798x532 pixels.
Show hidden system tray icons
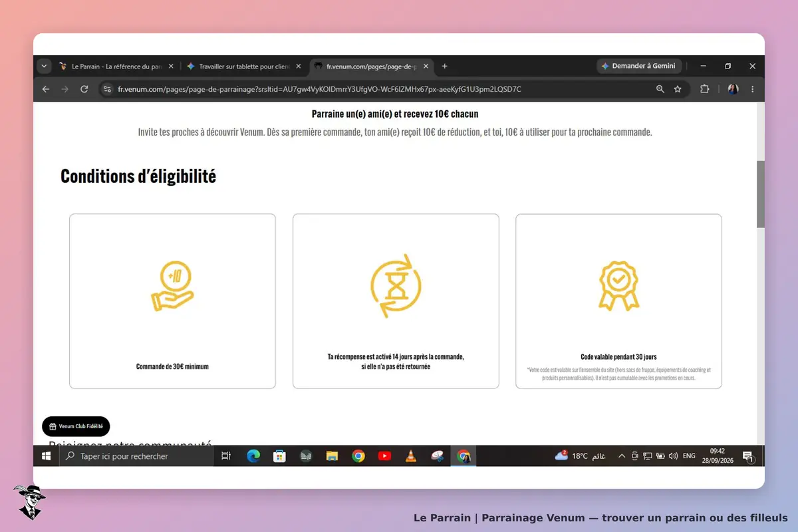click(622, 456)
